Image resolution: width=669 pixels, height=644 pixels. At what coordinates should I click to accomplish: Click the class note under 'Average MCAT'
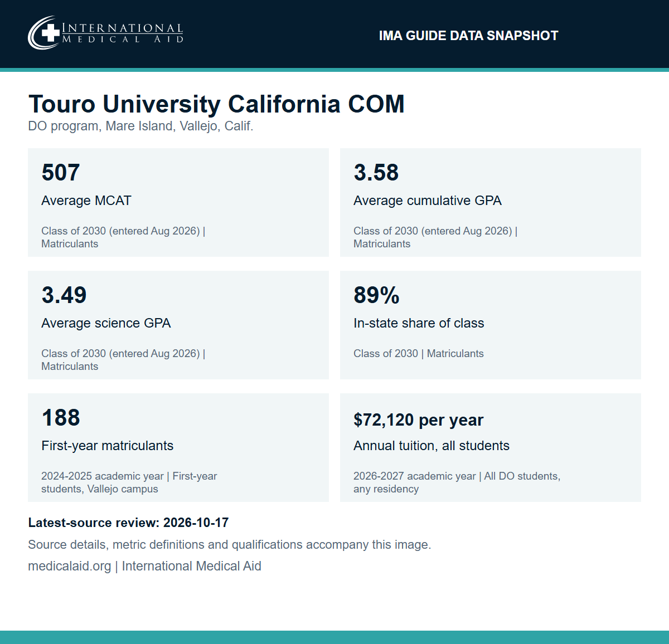[x=123, y=237]
